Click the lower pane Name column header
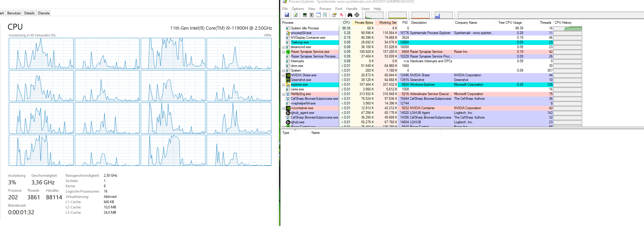The height and width of the screenshot is (226, 644). 375,133
